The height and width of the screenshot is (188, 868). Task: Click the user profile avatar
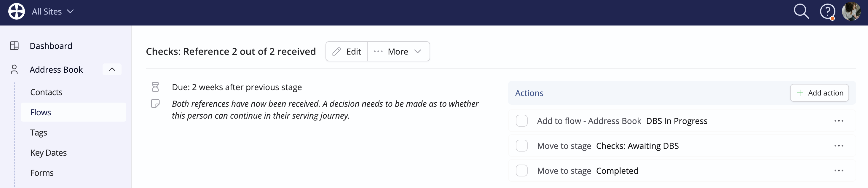click(851, 12)
